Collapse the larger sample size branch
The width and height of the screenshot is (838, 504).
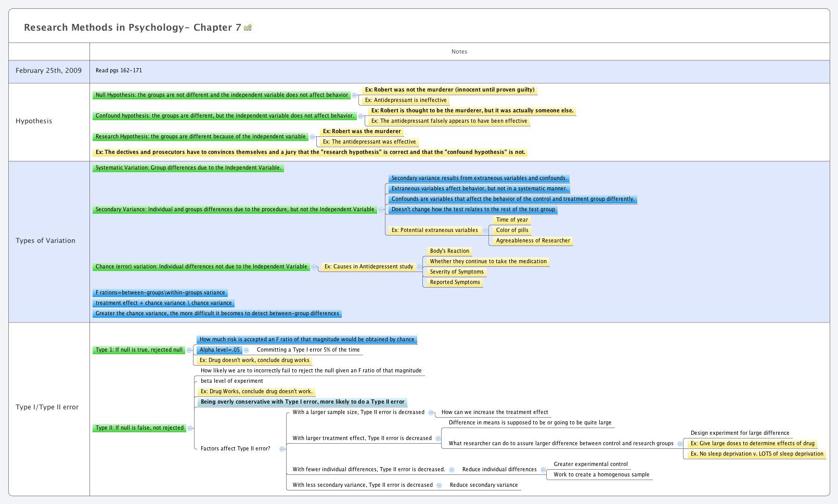click(x=430, y=412)
